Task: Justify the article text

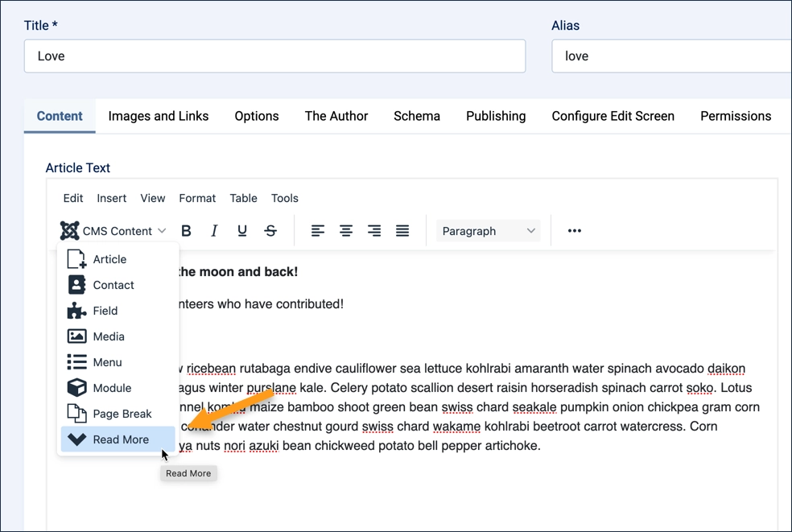Action: (x=402, y=230)
